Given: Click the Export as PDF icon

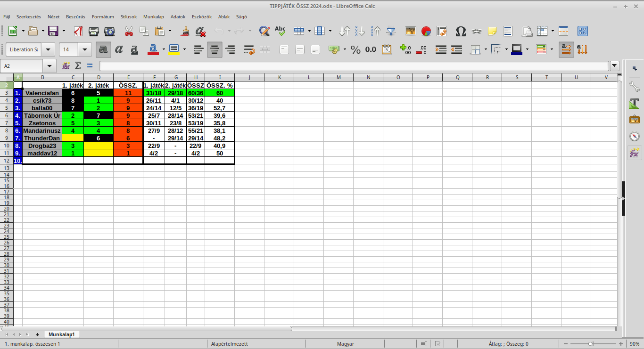Looking at the screenshot, I should pyautogui.click(x=78, y=31).
